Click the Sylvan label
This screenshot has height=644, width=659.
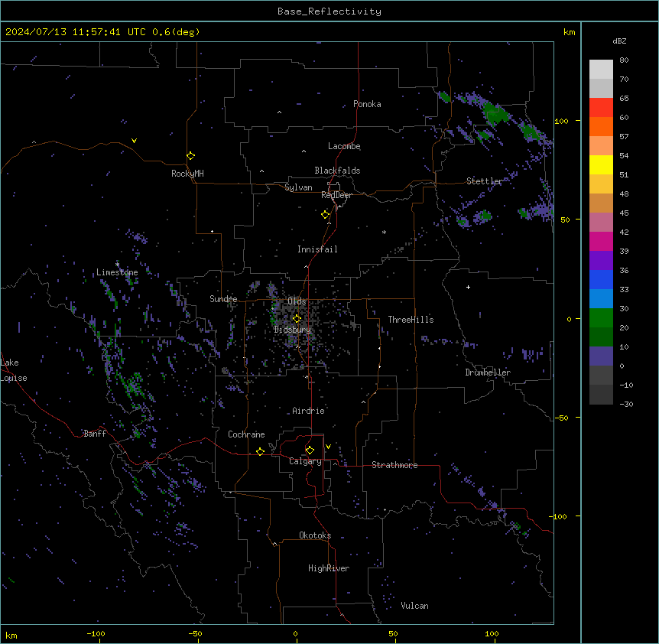298,187
